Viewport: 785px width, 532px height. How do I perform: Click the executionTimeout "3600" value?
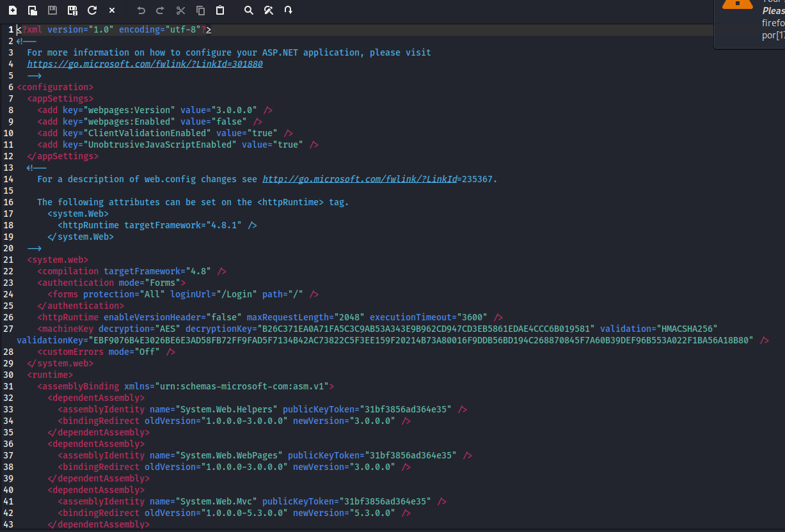point(472,317)
